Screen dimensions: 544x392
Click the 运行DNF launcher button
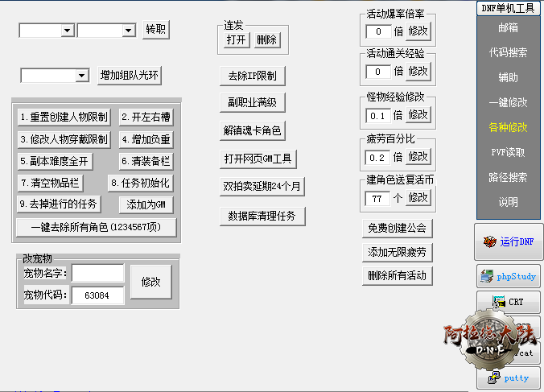coord(509,241)
